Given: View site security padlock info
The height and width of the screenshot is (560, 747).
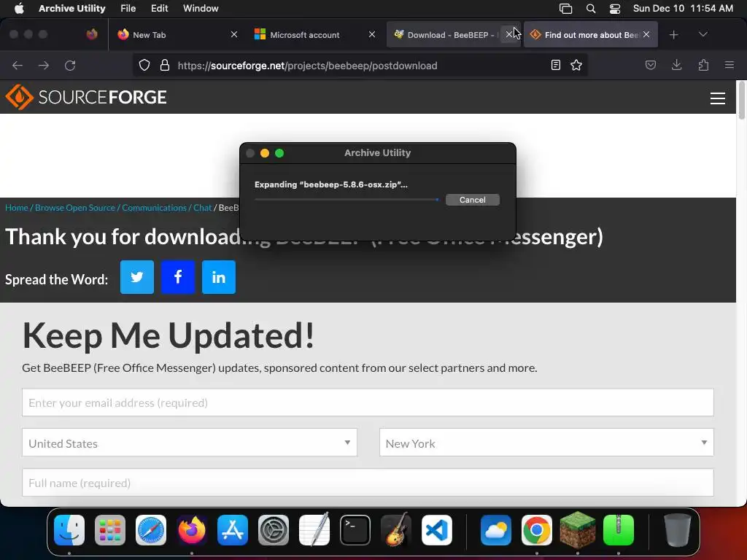Looking at the screenshot, I should (165, 65).
